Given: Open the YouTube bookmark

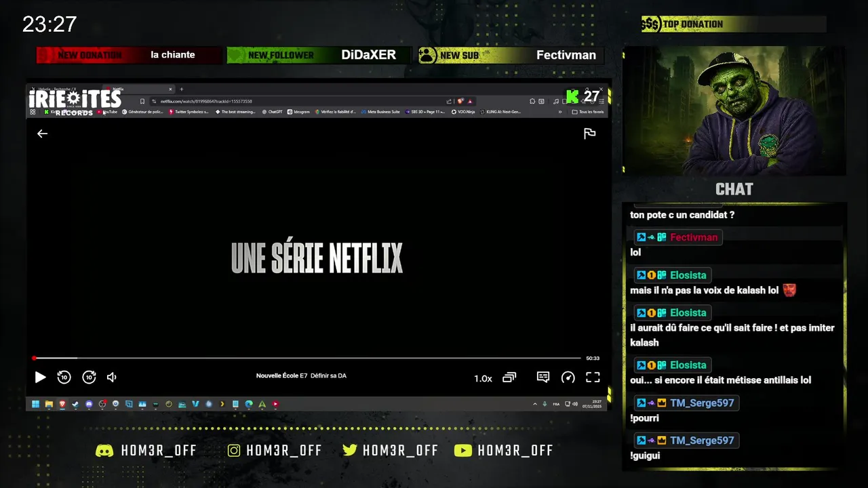Looking at the screenshot, I should (108, 112).
